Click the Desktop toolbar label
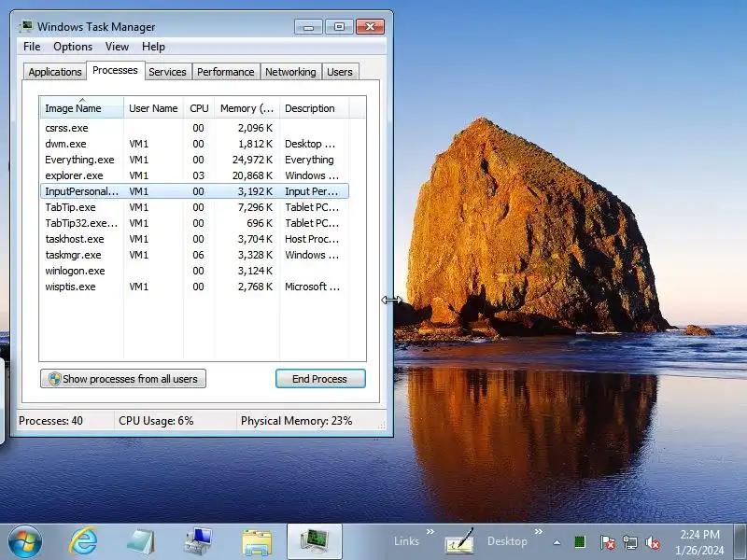 coord(507,541)
